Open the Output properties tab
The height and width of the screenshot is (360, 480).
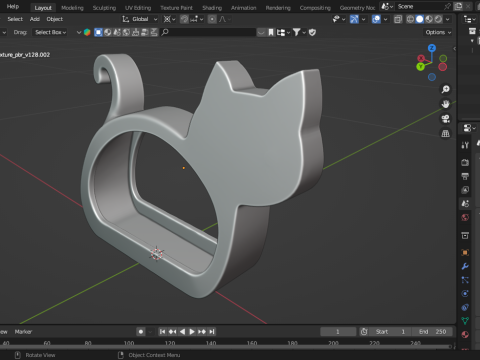465,176
